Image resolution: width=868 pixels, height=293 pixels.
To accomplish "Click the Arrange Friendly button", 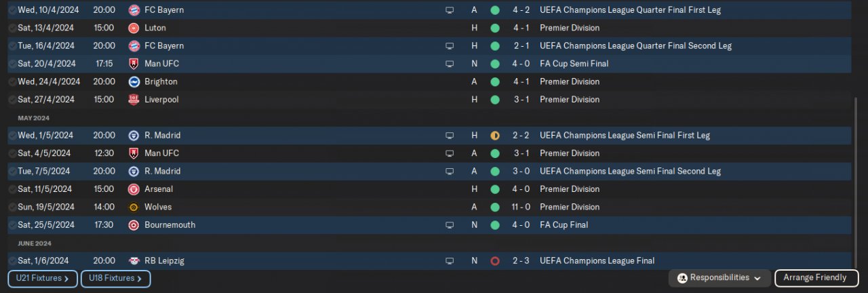I will pos(816,278).
